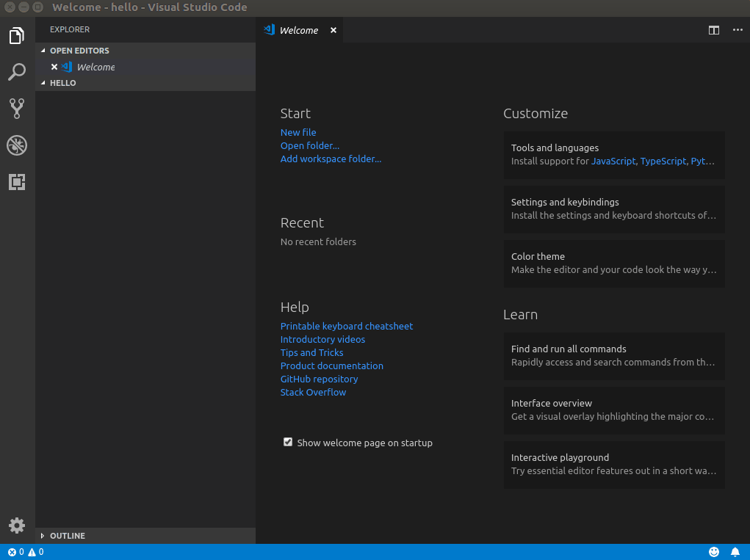
Task: Close the Welcome tab
Action: [333, 30]
